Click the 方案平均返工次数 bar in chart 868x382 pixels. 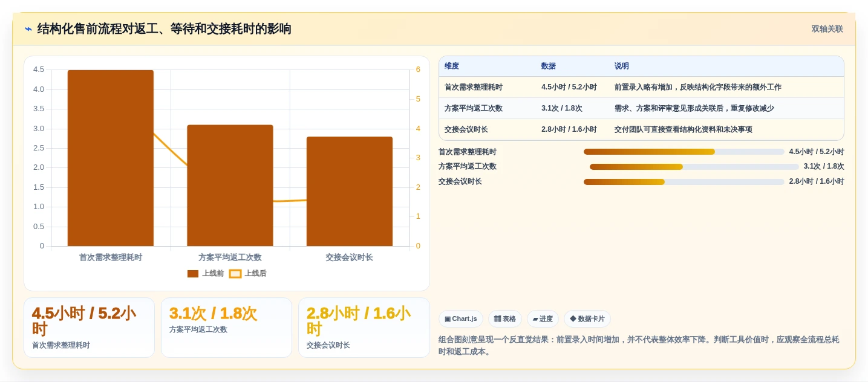pyautogui.click(x=230, y=186)
